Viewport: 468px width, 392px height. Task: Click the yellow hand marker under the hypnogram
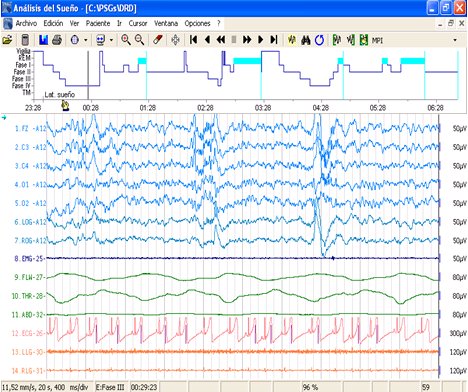click(x=65, y=106)
